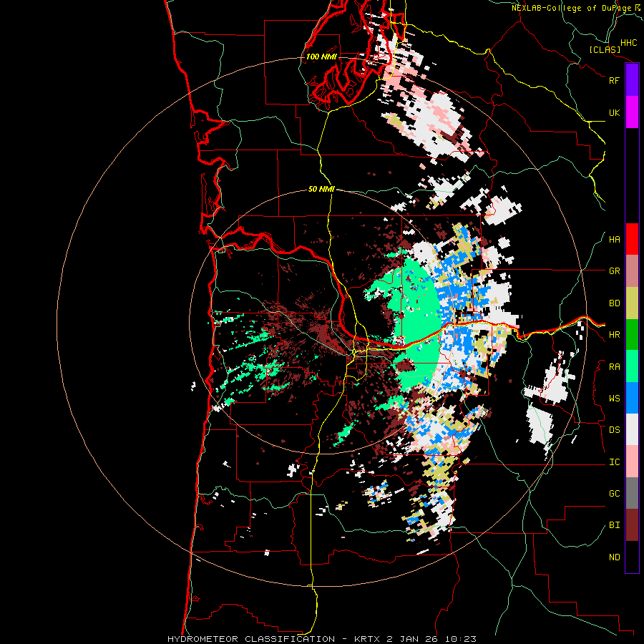Click the HA legend label
This screenshot has height=644, width=644.
click(614, 240)
